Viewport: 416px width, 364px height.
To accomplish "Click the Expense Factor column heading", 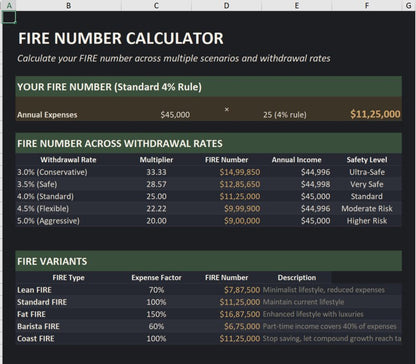I will [x=156, y=278].
